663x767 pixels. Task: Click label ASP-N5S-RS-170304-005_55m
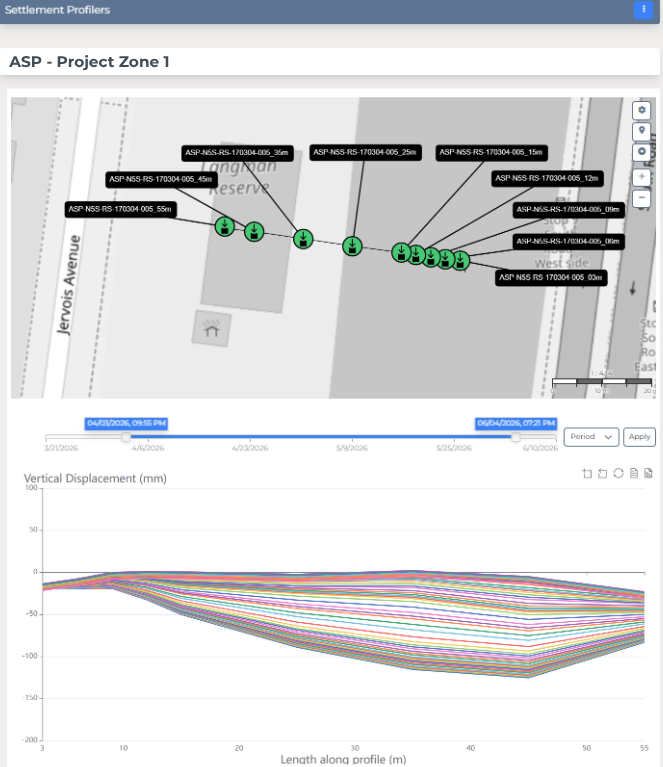[120, 209]
